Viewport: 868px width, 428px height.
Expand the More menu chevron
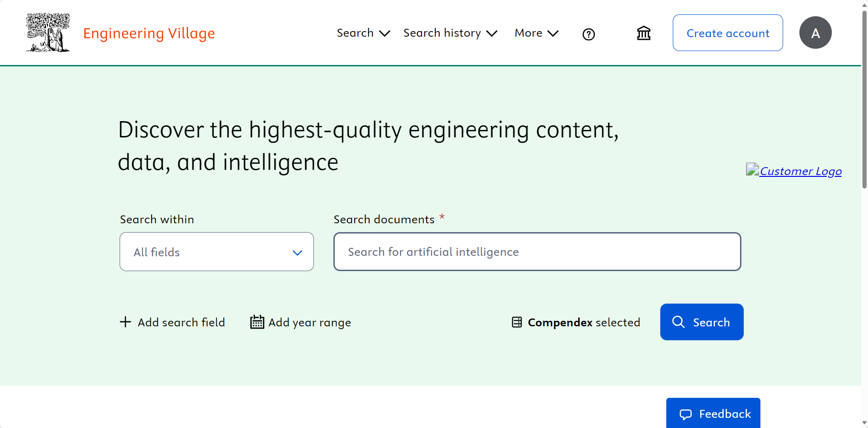point(553,33)
